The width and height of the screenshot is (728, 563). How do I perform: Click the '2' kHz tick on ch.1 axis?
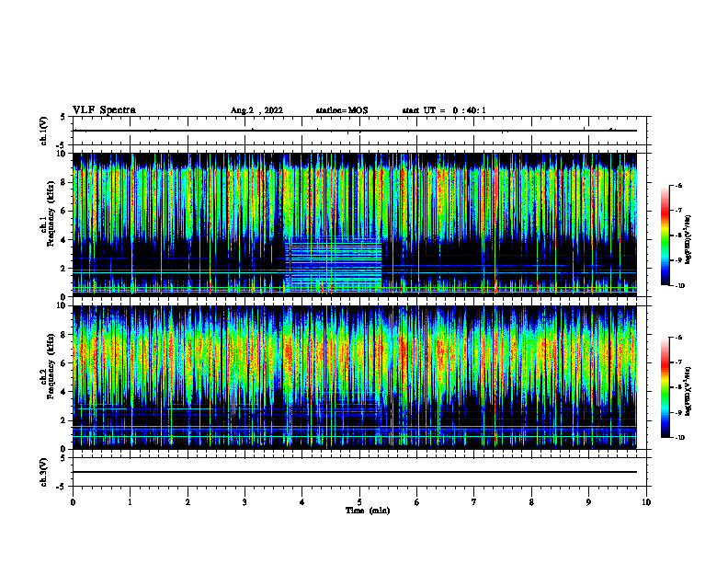click(64, 269)
